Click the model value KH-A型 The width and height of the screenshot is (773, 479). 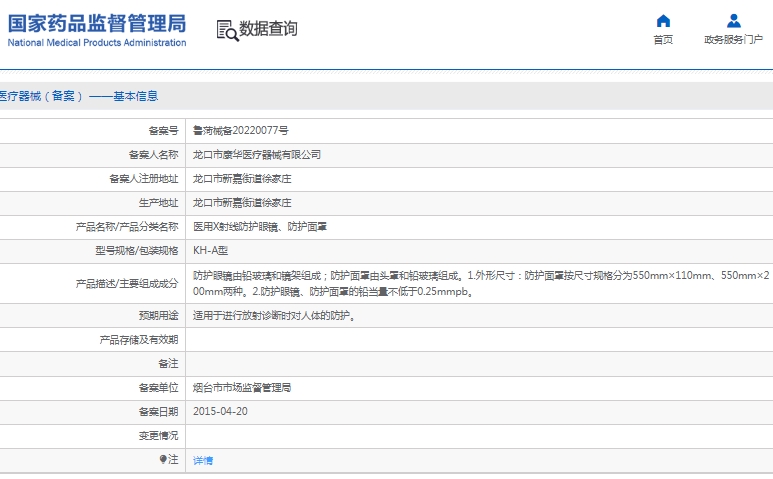pos(211,250)
